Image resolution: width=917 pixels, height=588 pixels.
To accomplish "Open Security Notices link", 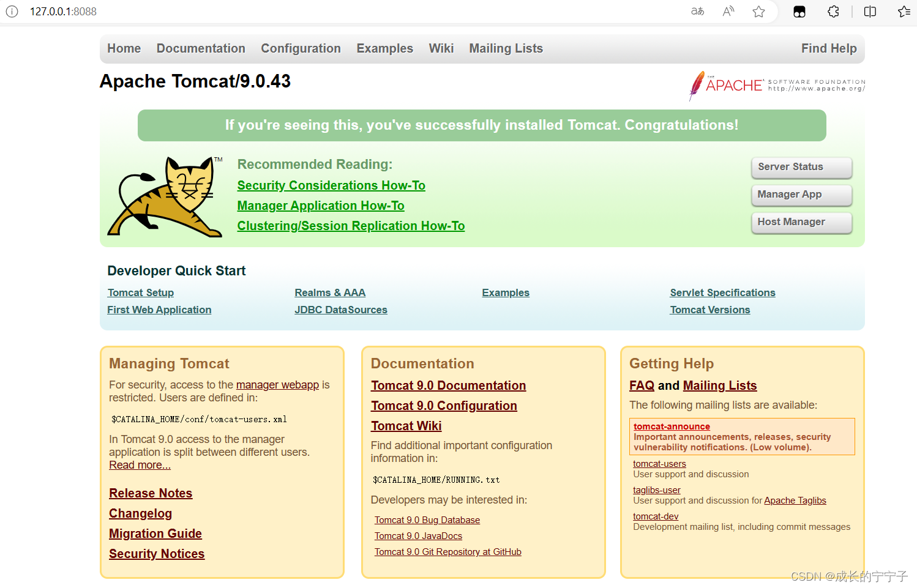I will [157, 554].
